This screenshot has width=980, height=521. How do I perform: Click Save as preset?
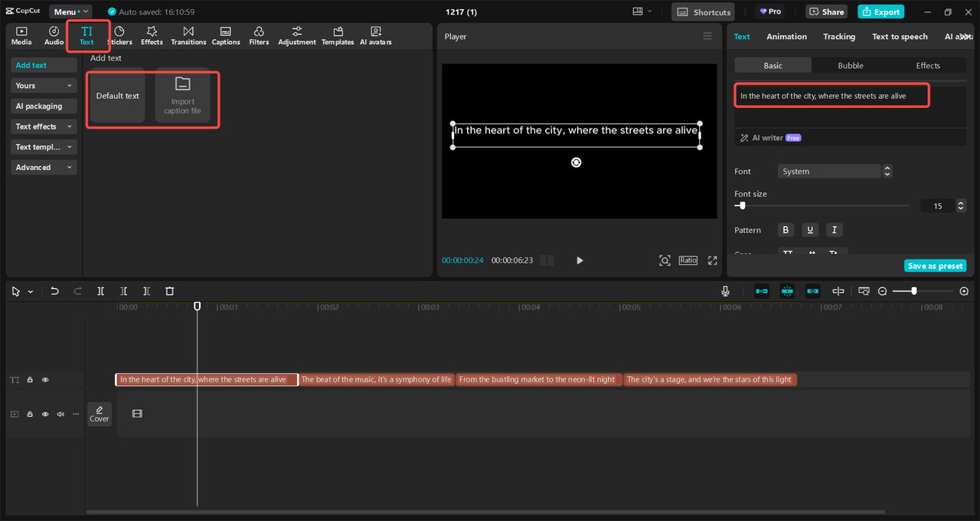point(935,266)
